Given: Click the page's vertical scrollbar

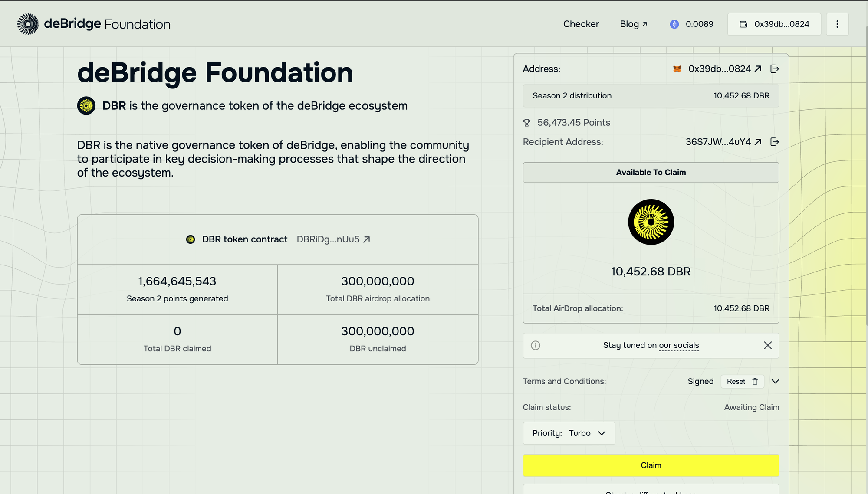Looking at the screenshot, I should [866, 173].
